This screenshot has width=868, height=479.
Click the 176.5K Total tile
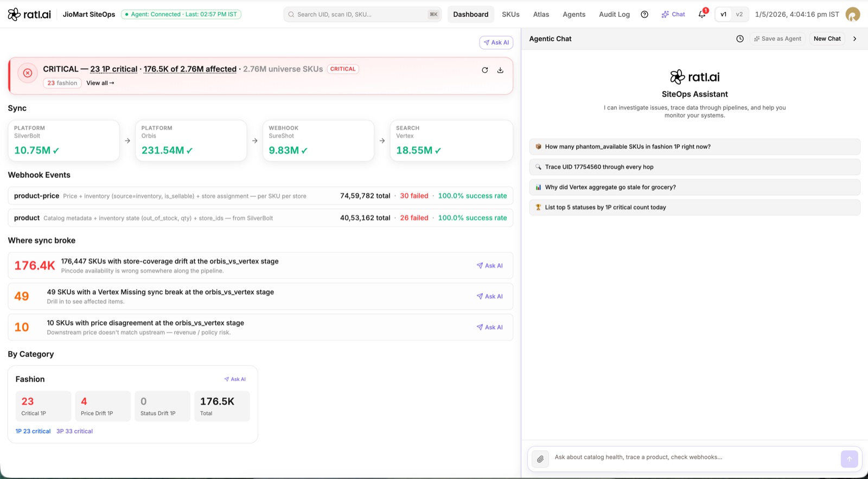tap(222, 406)
